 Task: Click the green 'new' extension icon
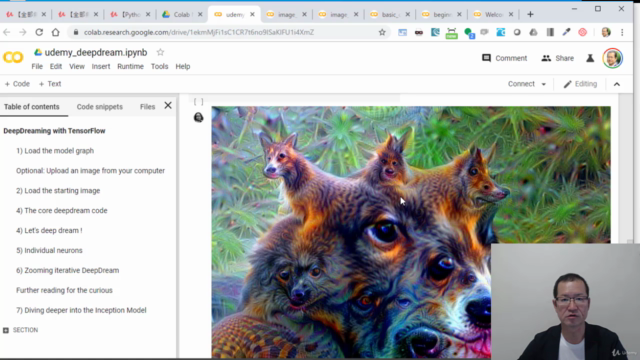click(451, 33)
